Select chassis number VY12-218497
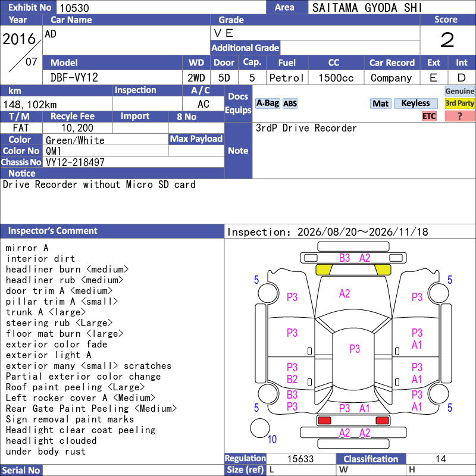This screenshot has width=476, height=476. point(75,162)
